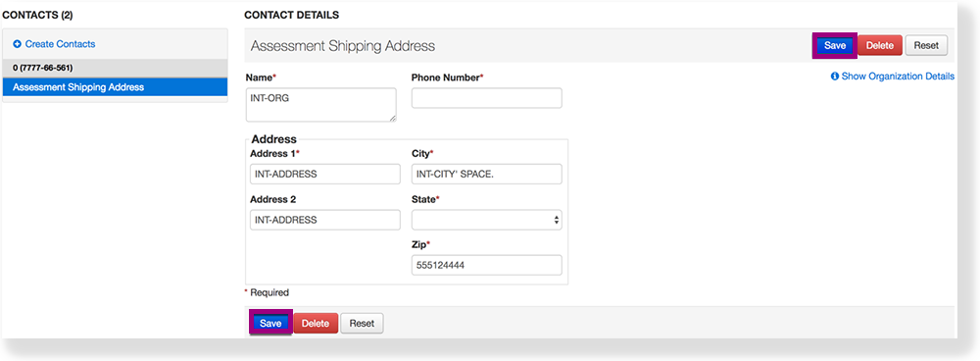
Task: Click the top Delete button
Action: coord(880,46)
